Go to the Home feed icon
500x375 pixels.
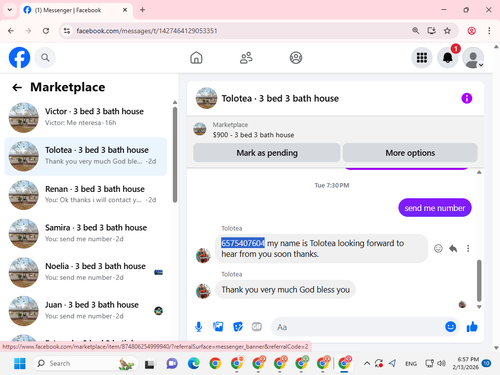(196, 58)
